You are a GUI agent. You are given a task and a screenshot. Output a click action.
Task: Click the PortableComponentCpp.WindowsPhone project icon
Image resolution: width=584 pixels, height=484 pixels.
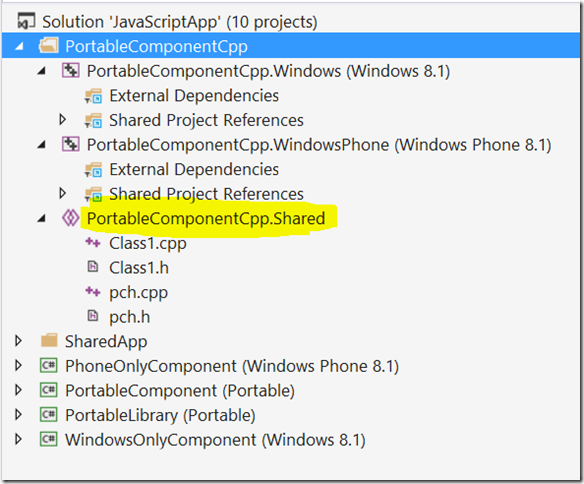coord(70,144)
